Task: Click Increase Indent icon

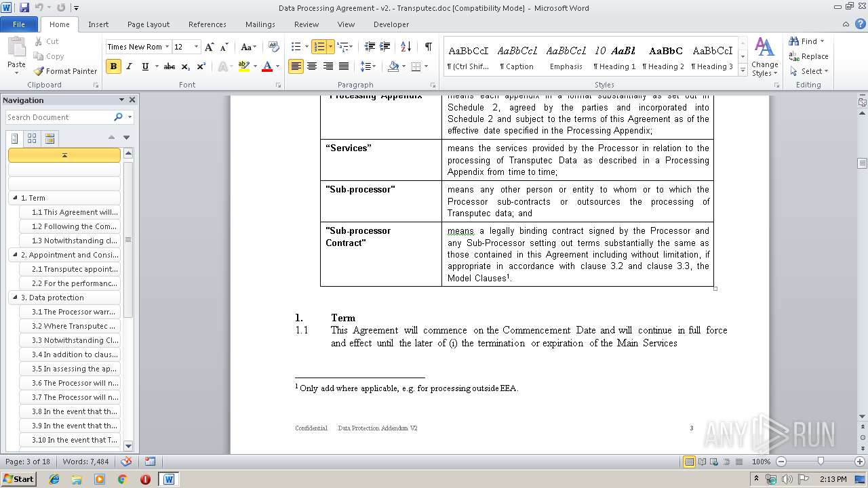Action: point(385,47)
